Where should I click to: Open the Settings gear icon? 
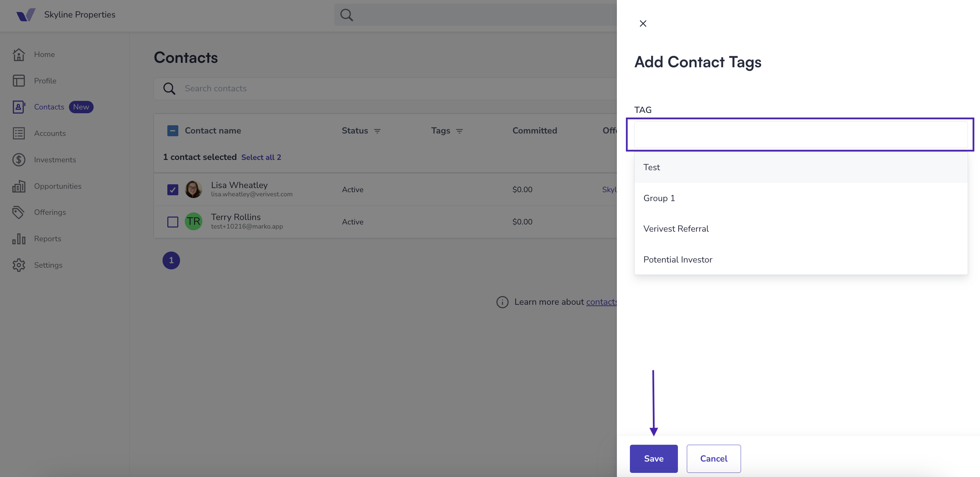click(19, 265)
